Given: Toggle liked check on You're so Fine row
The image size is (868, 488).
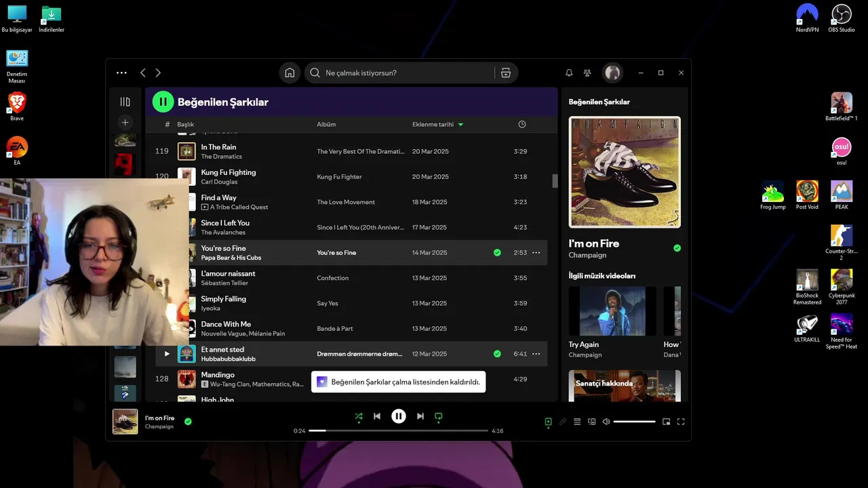Looking at the screenshot, I should [x=497, y=253].
